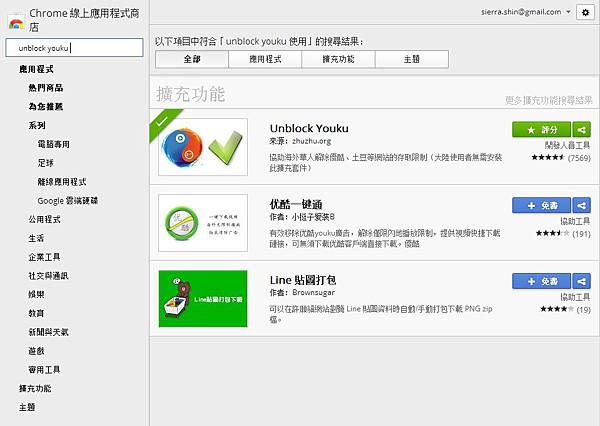Open the Line 貼圖打包 title link
Screen dimensions: 600x426
(x=303, y=280)
